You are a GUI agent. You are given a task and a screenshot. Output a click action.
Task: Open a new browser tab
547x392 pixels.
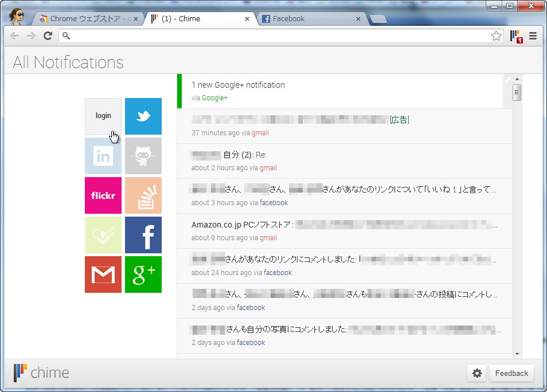coord(378,19)
